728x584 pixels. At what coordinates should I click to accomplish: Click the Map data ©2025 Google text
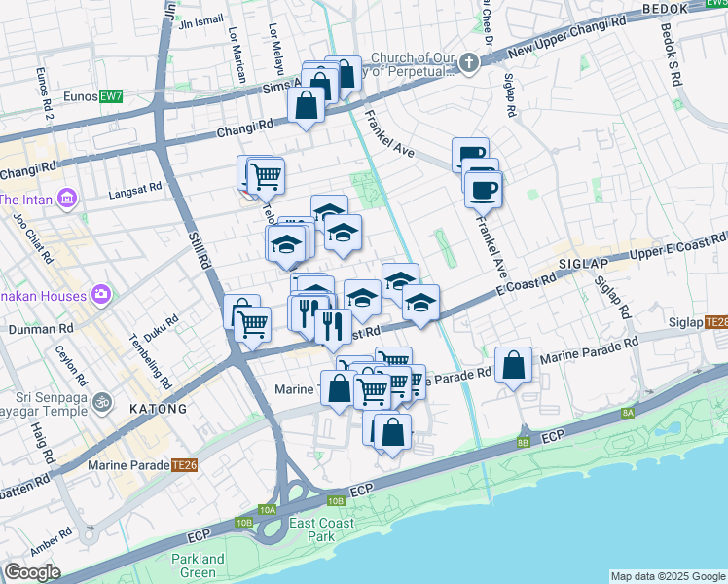point(668,577)
